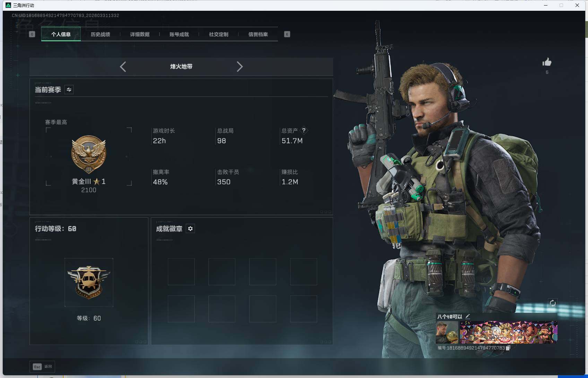The image size is (588, 378).
Task: Rotate the character model with refresh icon
Action: pyautogui.click(x=553, y=303)
